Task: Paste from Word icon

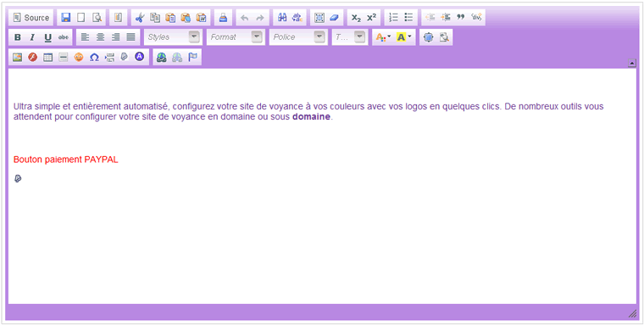Action: pyautogui.click(x=202, y=18)
